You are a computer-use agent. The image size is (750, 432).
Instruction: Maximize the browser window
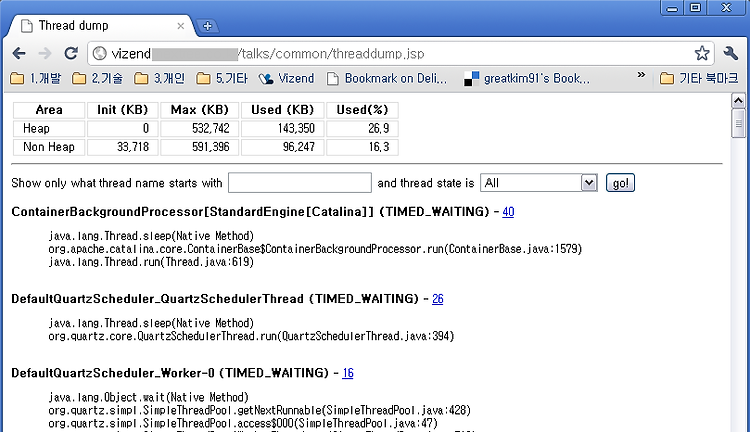tap(695, 8)
